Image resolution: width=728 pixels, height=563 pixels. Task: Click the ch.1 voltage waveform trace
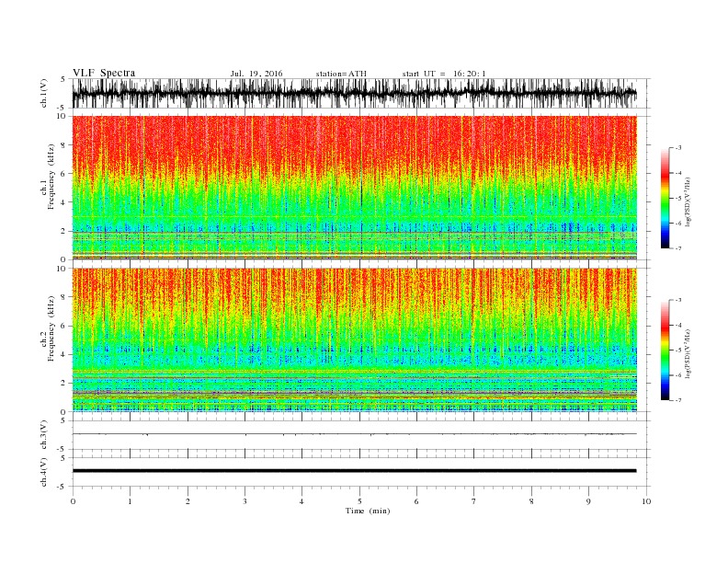coord(354,94)
